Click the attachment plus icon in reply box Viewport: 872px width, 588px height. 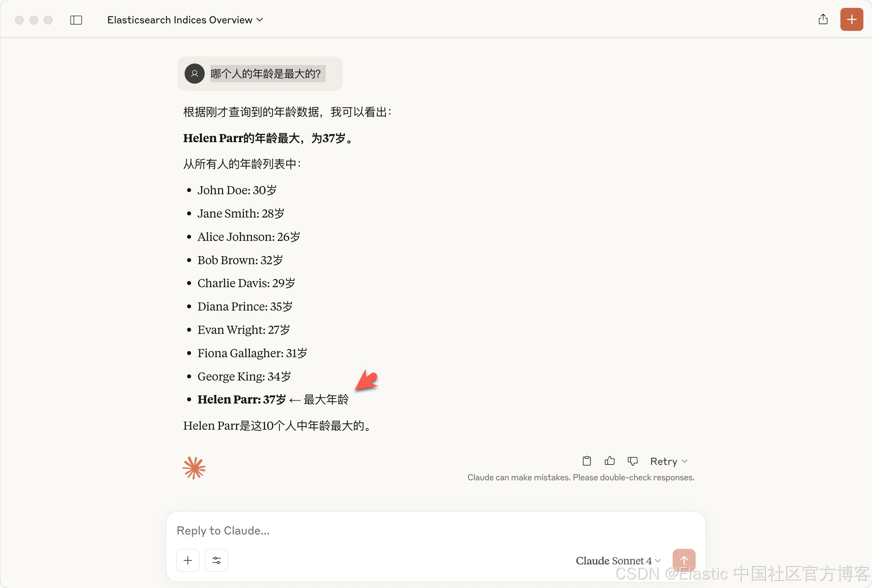[x=188, y=560]
